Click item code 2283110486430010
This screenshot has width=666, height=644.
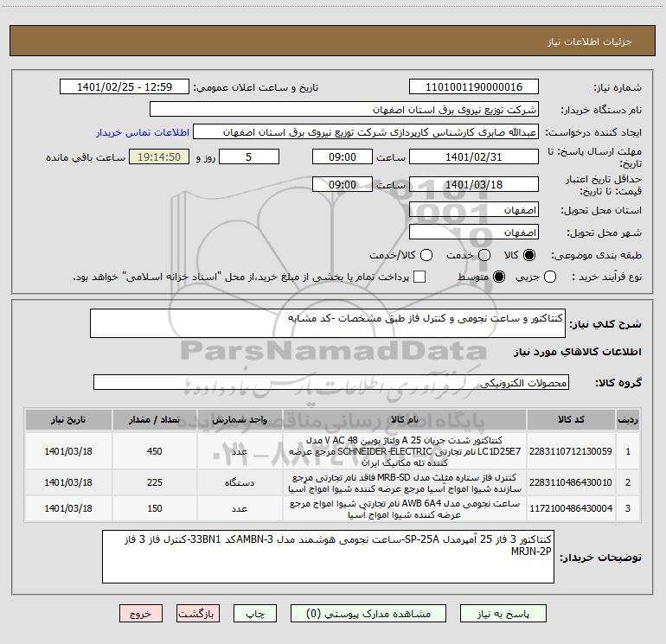571,482
